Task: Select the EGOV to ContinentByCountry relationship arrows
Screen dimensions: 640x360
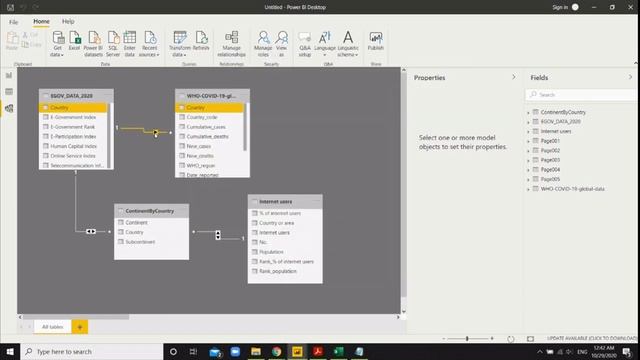Action: coord(91,231)
